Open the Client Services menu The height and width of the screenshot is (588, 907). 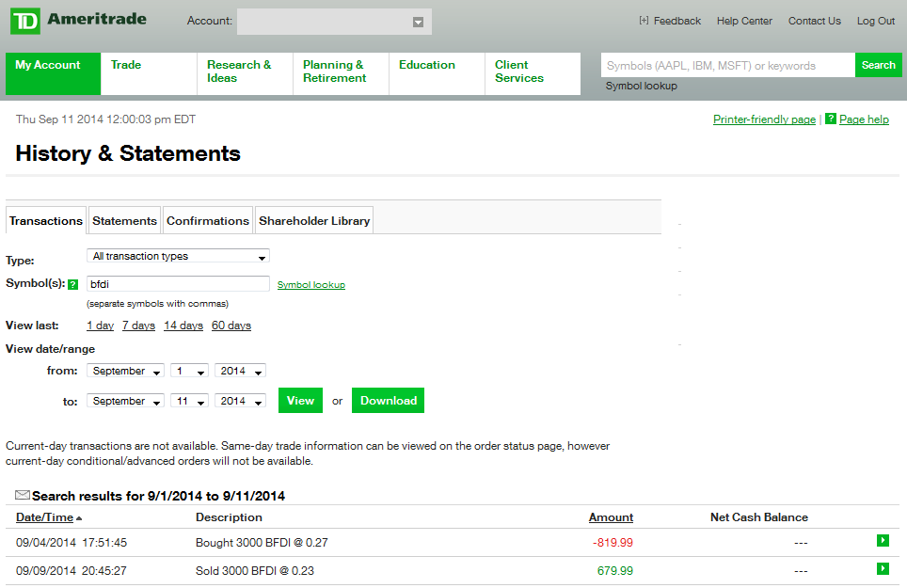pos(533,73)
